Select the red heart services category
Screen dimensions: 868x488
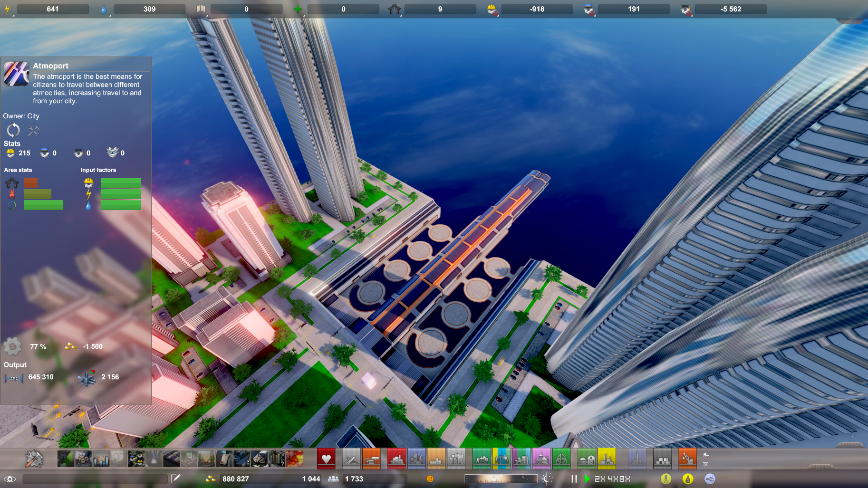(326, 459)
